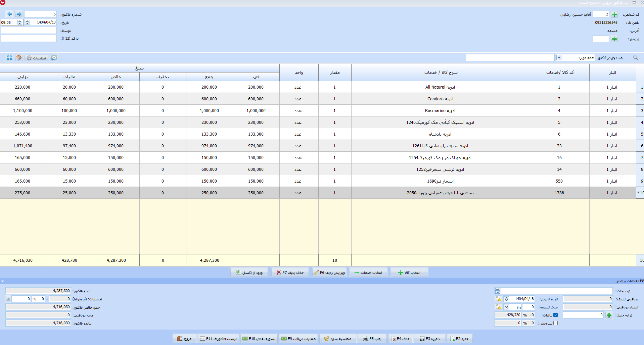Click the description (توضیحات) field
The height and width of the screenshot is (345, 644).
coord(557,291)
